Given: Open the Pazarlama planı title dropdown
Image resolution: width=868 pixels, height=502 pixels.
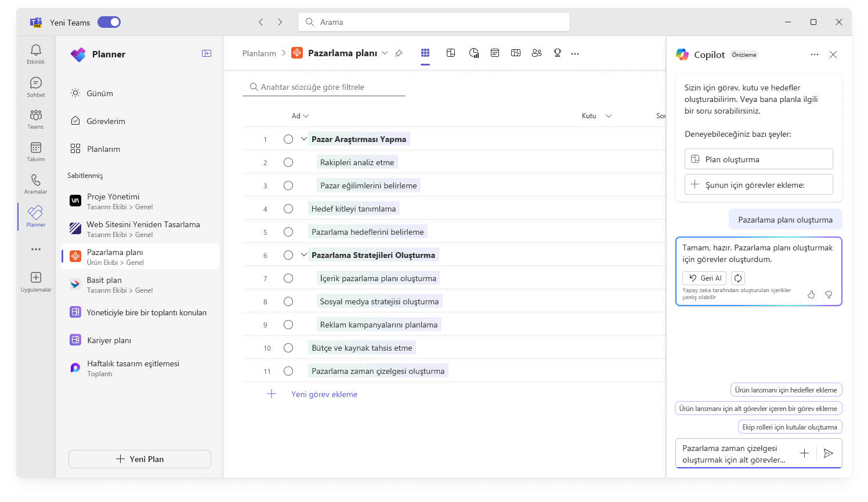Looking at the screenshot, I should [x=385, y=53].
